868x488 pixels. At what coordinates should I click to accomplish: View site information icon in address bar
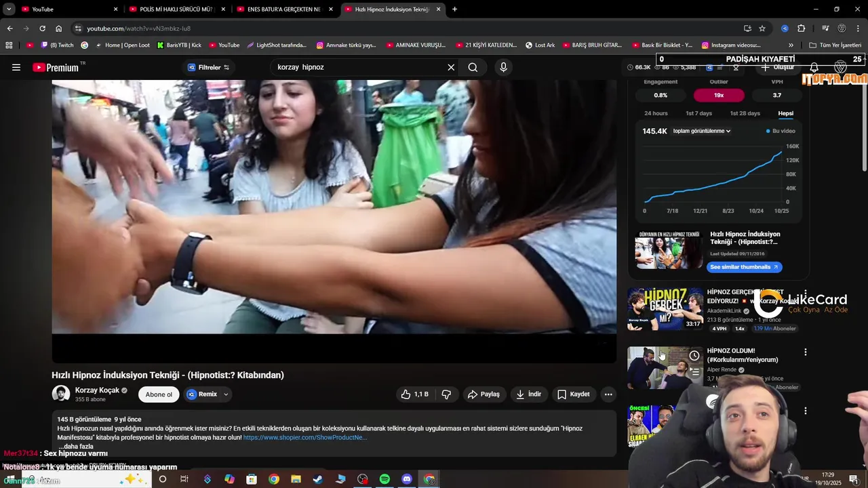click(x=78, y=28)
